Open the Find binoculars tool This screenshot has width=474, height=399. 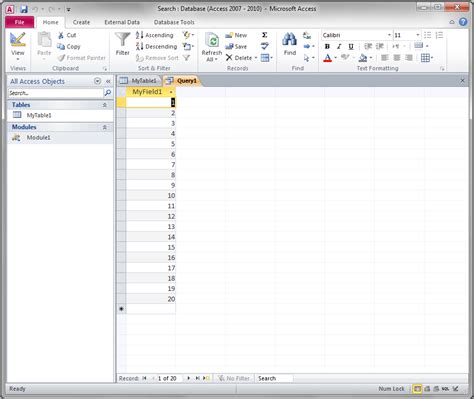(x=290, y=40)
